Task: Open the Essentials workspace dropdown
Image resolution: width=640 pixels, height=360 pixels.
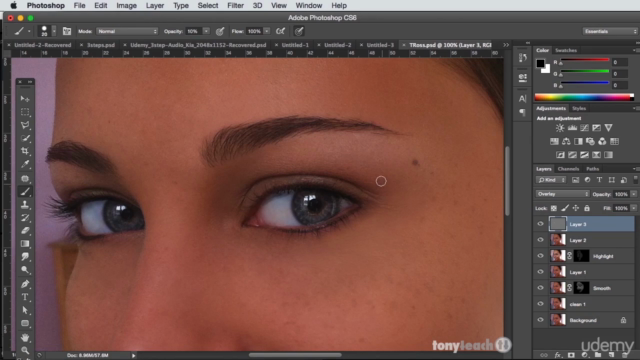Action: [x=610, y=31]
